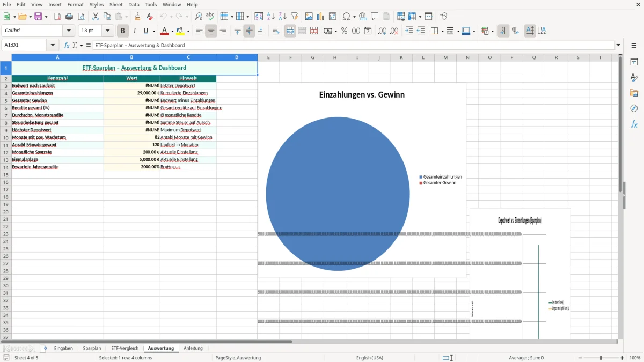Insert special character omega icon

tap(346, 17)
